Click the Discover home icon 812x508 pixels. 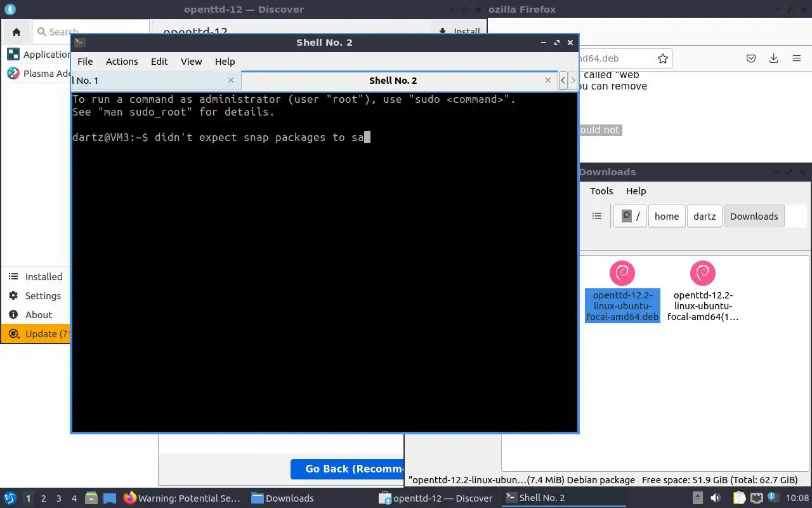click(16, 32)
